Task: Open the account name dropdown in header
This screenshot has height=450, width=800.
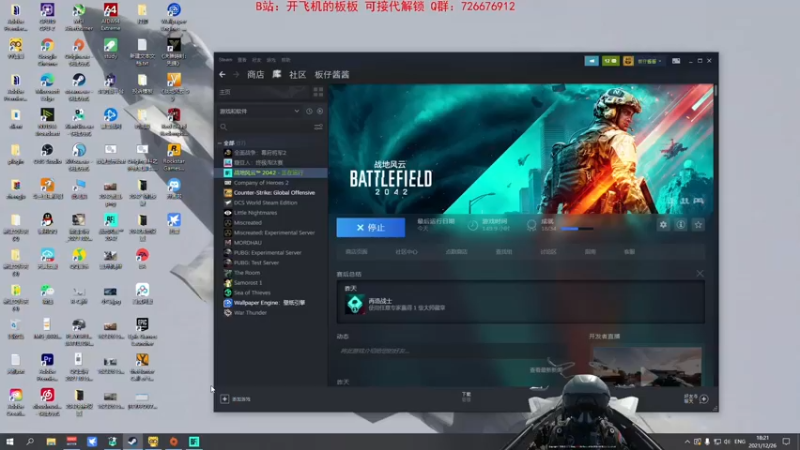Action: [x=649, y=61]
